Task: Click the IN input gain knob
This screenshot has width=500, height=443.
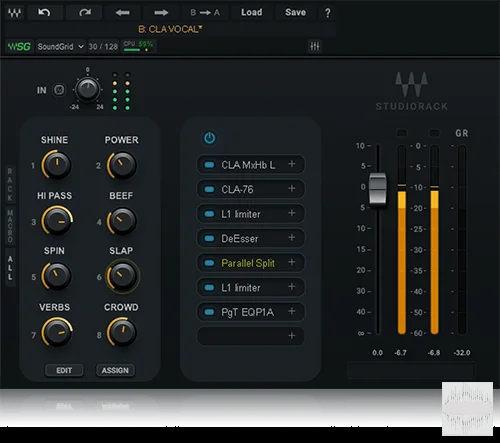Action: pyautogui.click(x=87, y=89)
